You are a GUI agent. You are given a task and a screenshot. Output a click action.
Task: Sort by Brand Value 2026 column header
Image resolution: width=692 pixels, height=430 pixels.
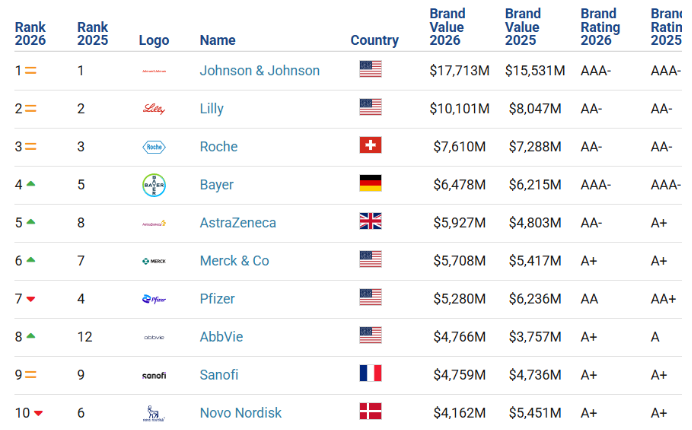pos(448,27)
